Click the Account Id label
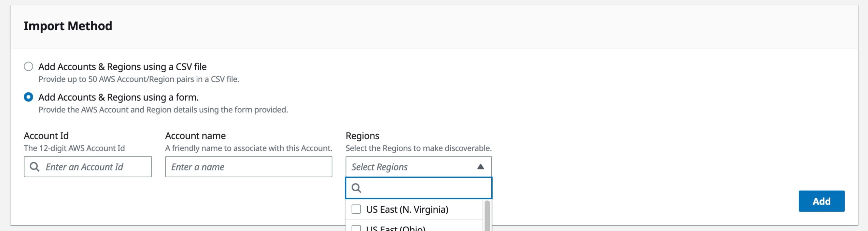Image resolution: width=868 pixels, height=231 pixels. point(46,135)
